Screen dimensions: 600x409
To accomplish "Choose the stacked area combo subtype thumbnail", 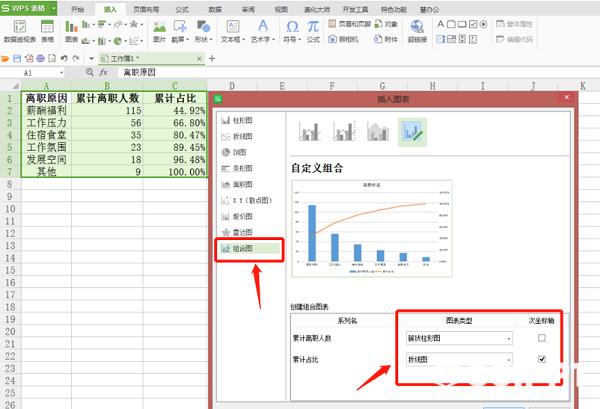I will coord(378,132).
